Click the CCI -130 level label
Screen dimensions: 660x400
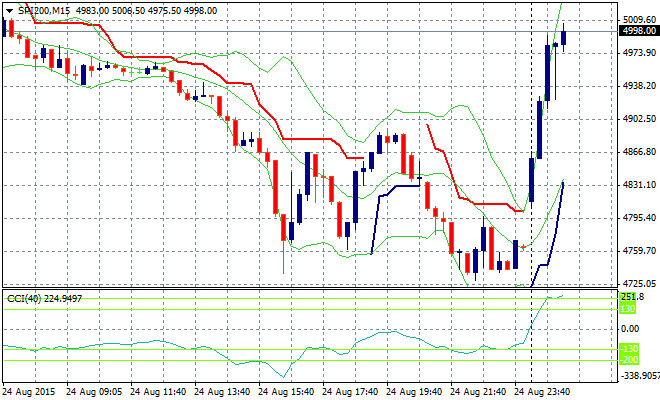[x=629, y=349]
